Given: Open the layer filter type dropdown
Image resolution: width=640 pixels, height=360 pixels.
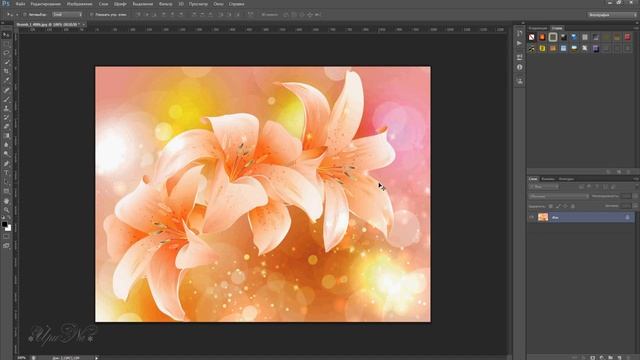Looking at the screenshot, I should [544, 187].
